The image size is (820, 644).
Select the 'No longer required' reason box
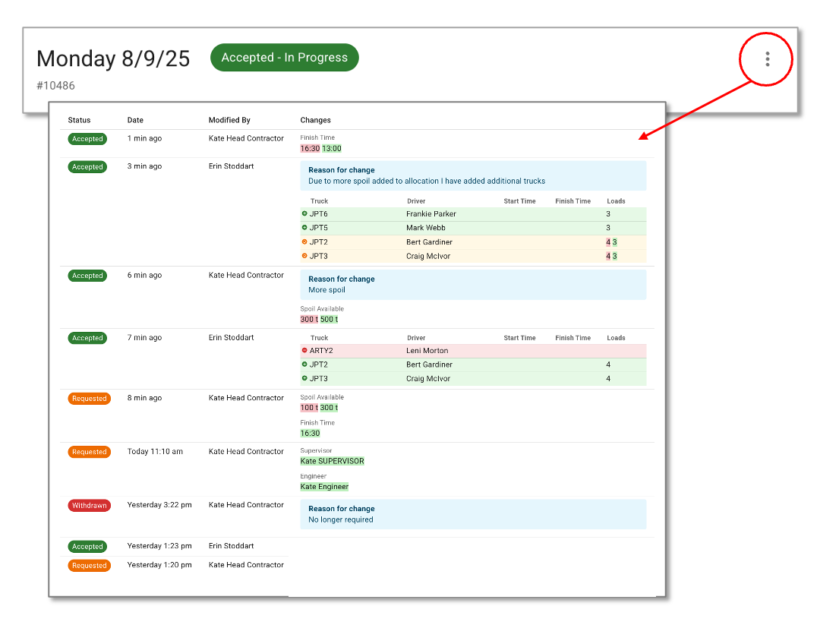[x=473, y=514]
